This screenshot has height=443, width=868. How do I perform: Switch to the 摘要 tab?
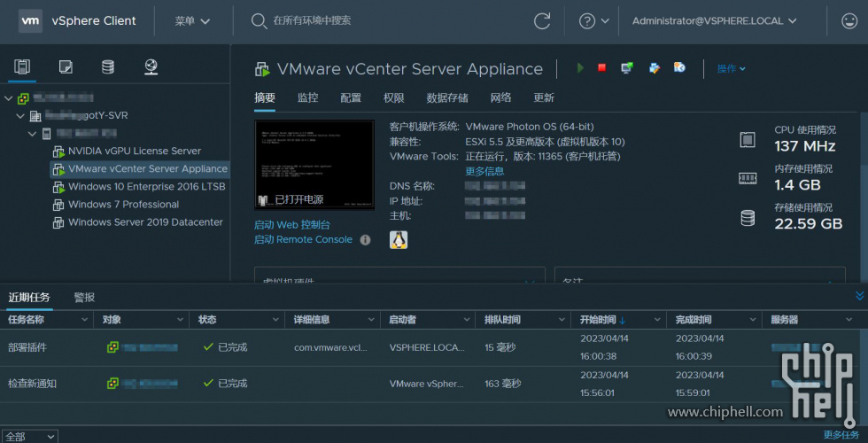tap(265, 98)
